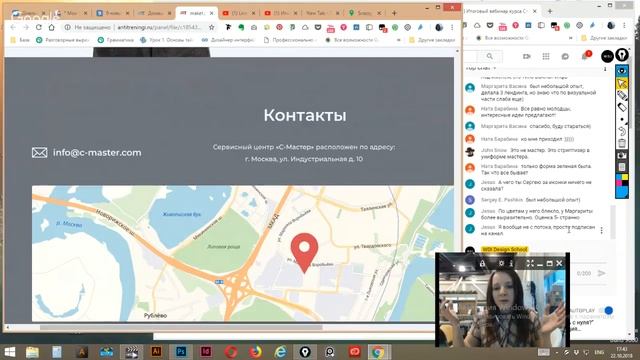Show hidden system tray icons arrow
This screenshot has width=640, height=360.
click(557, 352)
